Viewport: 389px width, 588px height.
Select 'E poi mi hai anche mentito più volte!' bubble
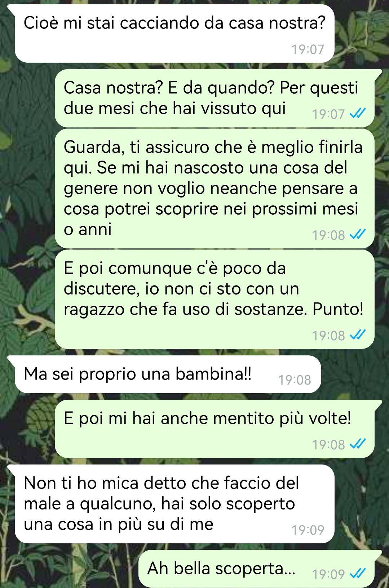[x=215, y=429]
